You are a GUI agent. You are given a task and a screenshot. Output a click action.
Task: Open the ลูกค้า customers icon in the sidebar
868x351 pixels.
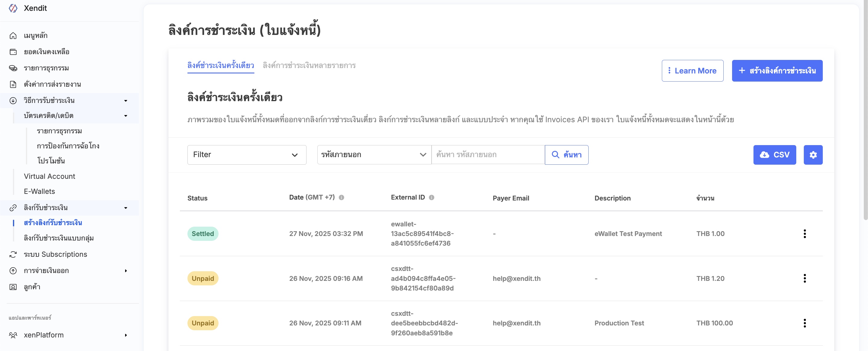tap(13, 287)
